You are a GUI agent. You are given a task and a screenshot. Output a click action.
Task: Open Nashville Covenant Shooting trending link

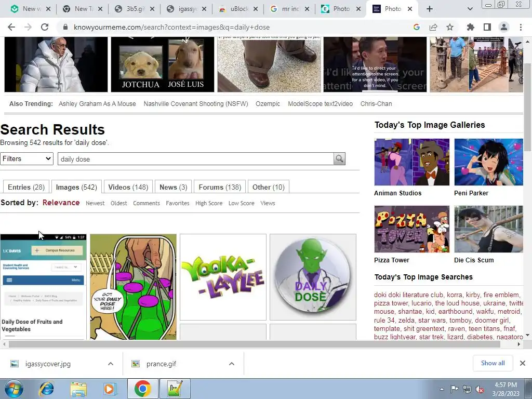tap(196, 104)
